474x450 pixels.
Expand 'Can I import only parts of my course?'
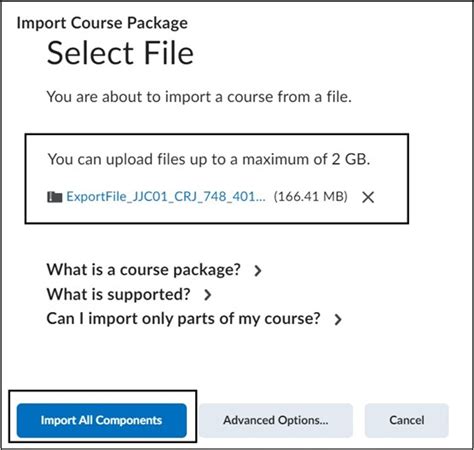(x=183, y=319)
